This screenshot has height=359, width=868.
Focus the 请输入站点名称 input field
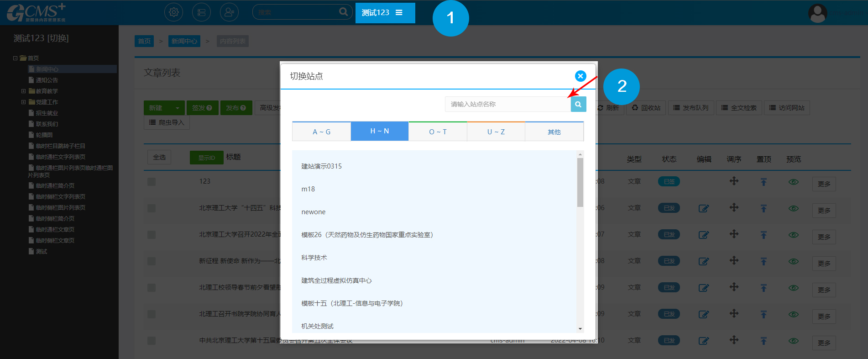507,104
